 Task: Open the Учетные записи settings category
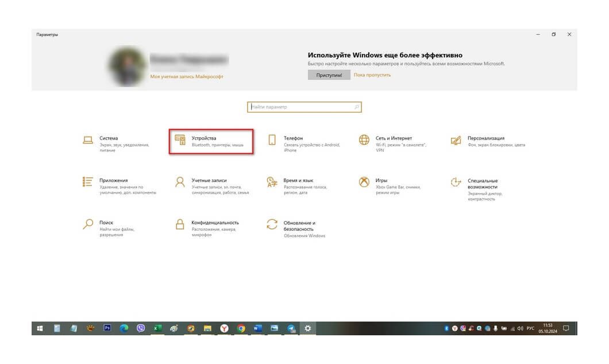click(211, 186)
